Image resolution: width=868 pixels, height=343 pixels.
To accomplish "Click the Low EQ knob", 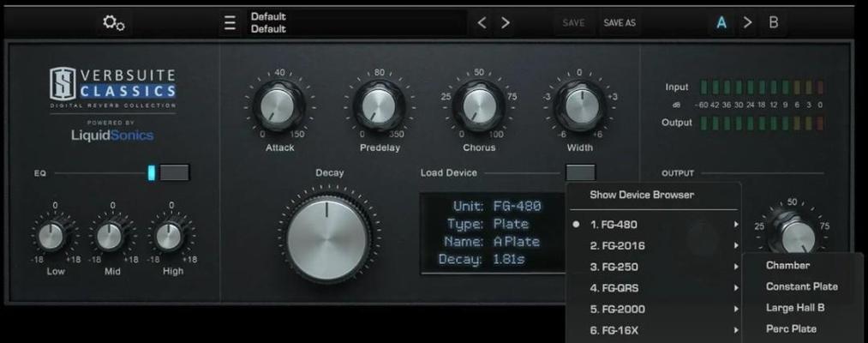I will tap(52, 237).
